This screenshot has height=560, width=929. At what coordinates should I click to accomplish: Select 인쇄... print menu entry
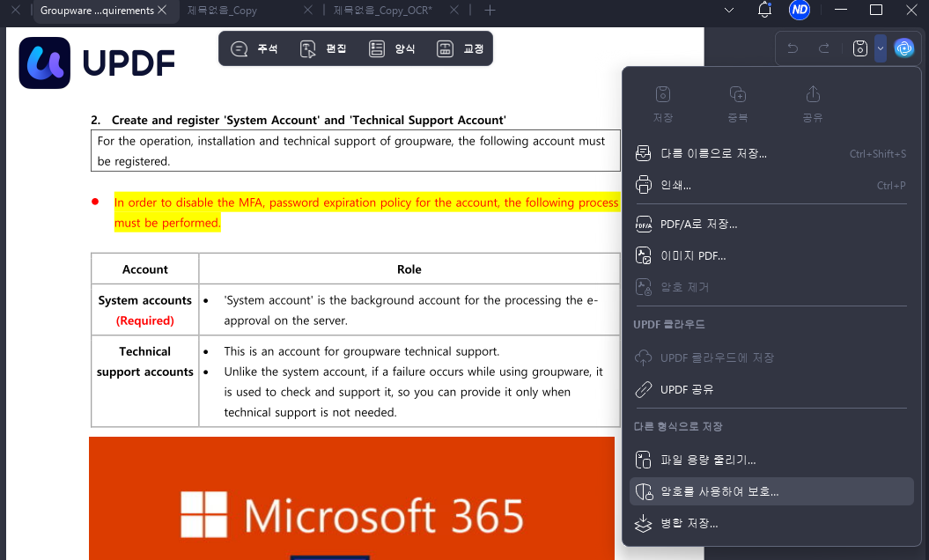[x=770, y=185]
